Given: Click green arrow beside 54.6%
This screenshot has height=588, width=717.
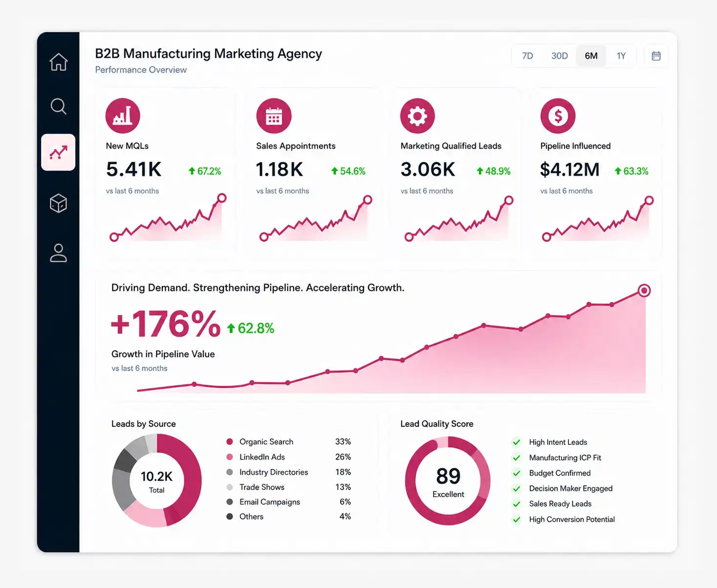Looking at the screenshot, I should pos(334,171).
